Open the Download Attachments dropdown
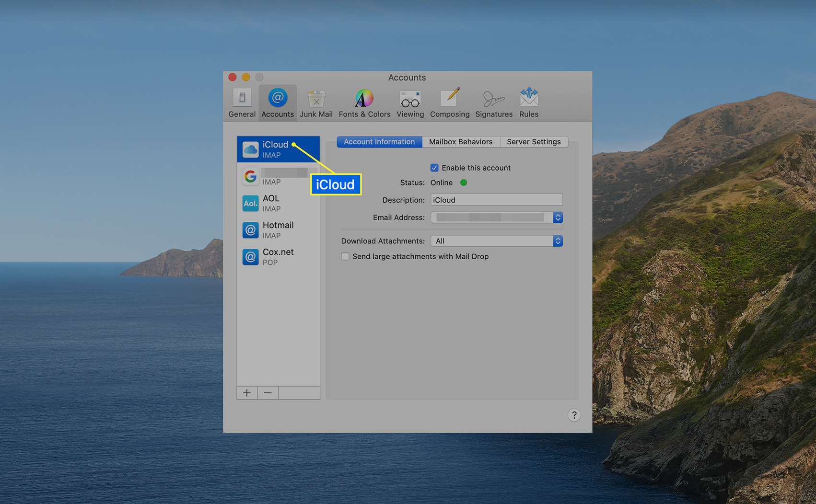Viewport: 816px width, 504px height. (497, 241)
